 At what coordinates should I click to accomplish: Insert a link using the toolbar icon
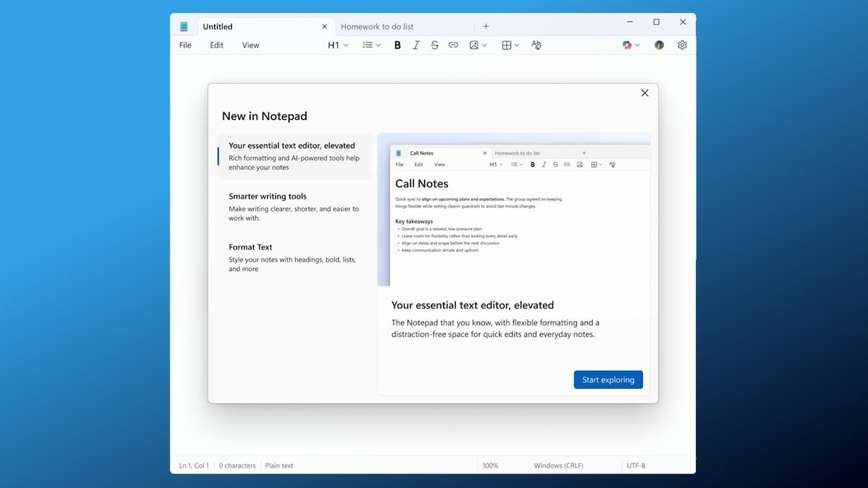point(454,45)
